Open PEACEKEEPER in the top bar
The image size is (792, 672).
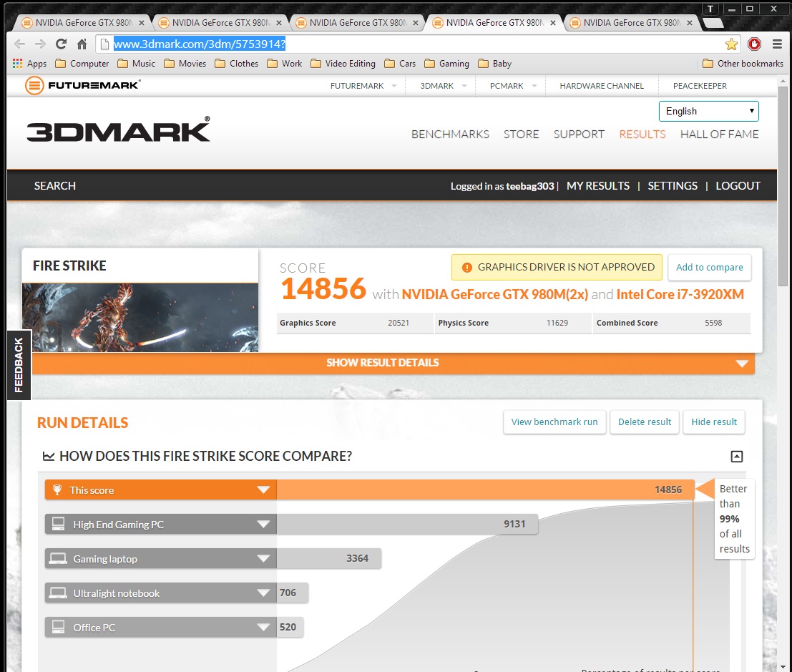[700, 86]
